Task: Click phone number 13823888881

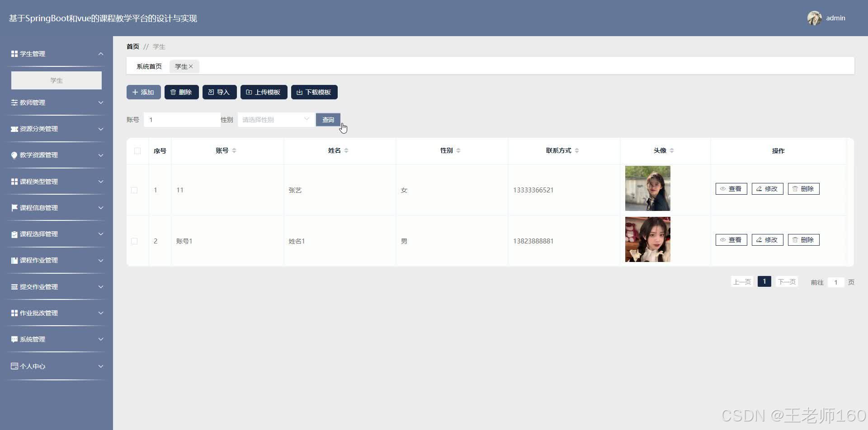Action: click(x=533, y=241)
